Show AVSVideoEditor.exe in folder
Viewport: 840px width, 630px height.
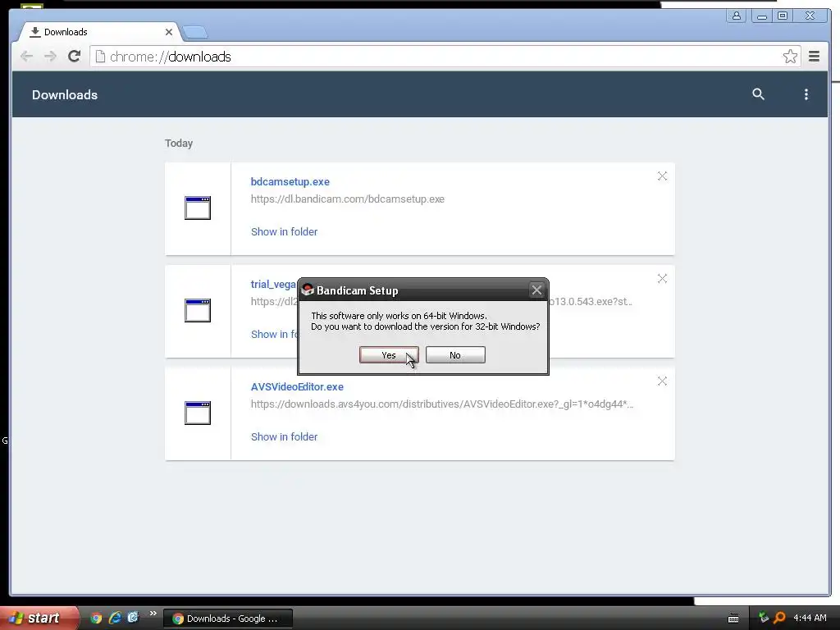[x=284, y=436]
